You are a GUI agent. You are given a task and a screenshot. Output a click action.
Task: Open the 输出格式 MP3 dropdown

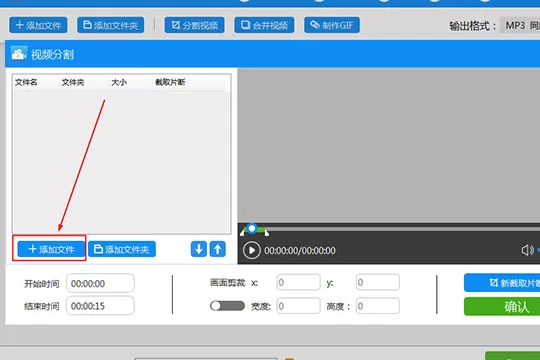(520, 25)
